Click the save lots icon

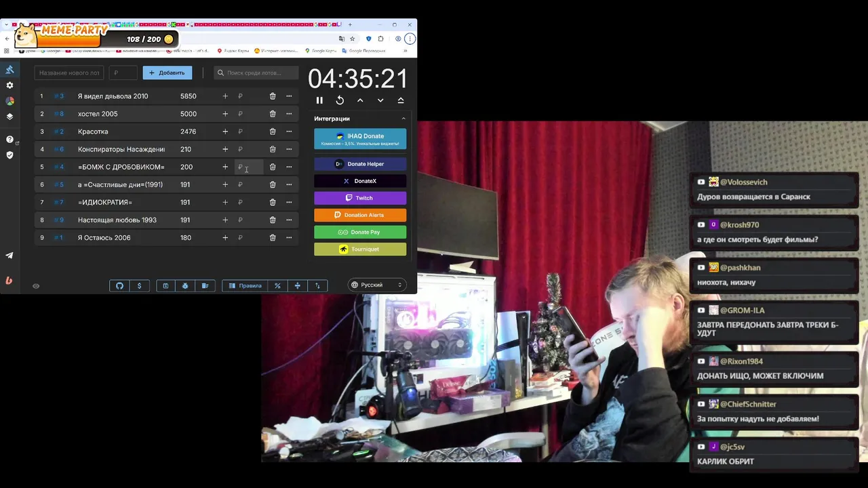pyautogui.click(x=165, y=286)
